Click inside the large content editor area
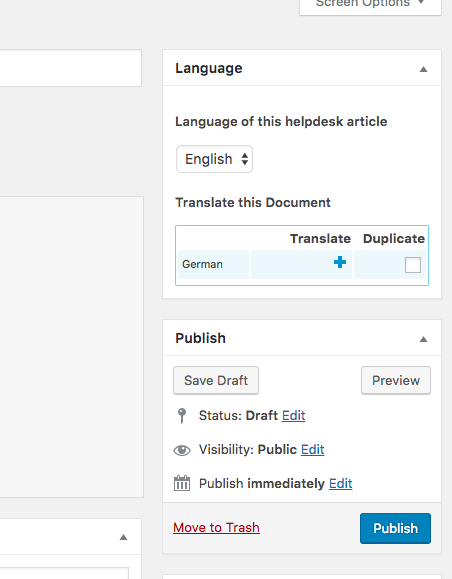This screenshot has width=452, height=579. click(72, 347)
